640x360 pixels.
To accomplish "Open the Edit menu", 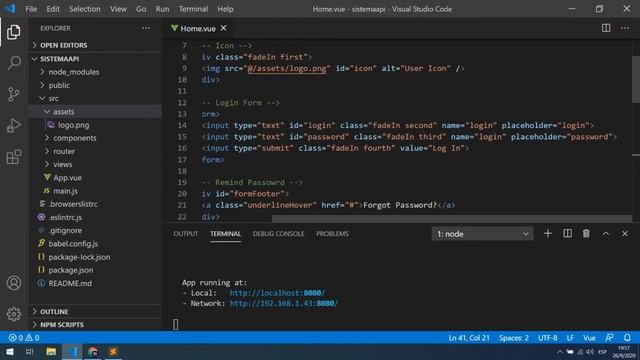I will point(53,9).
